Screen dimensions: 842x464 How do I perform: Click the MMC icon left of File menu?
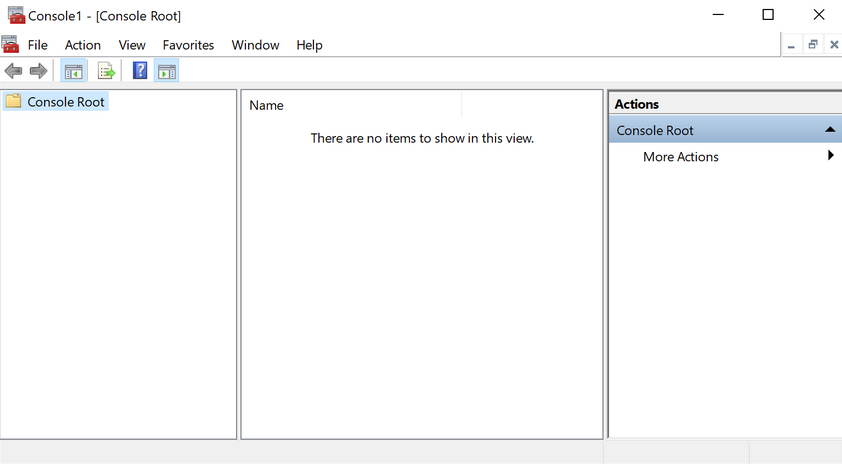point(10,45)
